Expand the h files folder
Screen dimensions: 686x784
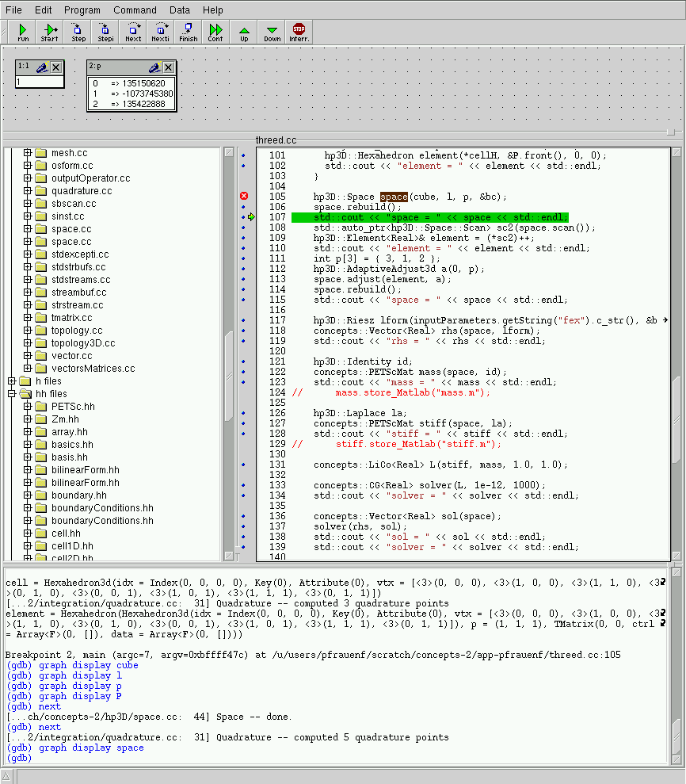click(x=12, y=381)
